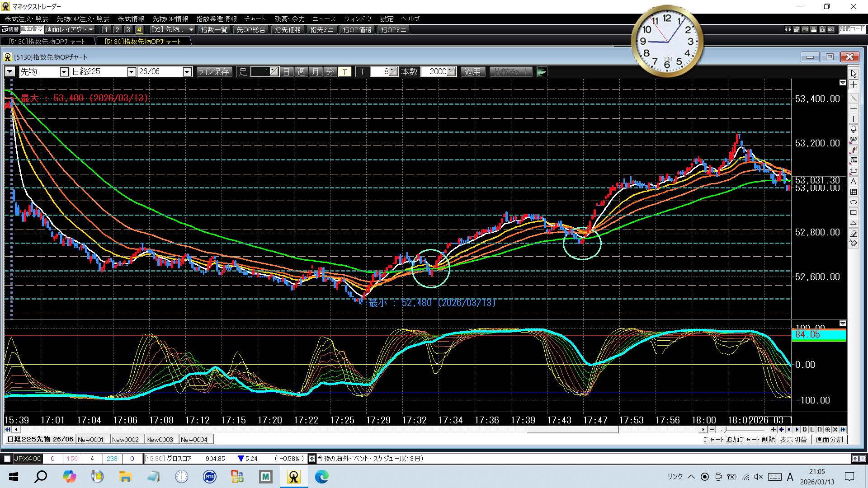Click the 適用 apply button

472,72
